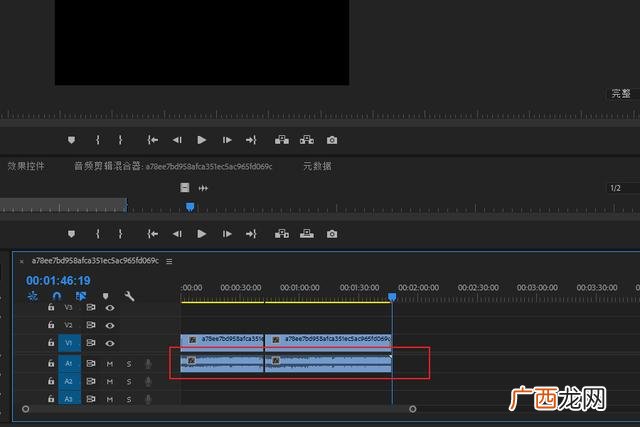Screen dimensions: 640x427
Task: Select the second audio clip on A1
Action: [328, 363]
